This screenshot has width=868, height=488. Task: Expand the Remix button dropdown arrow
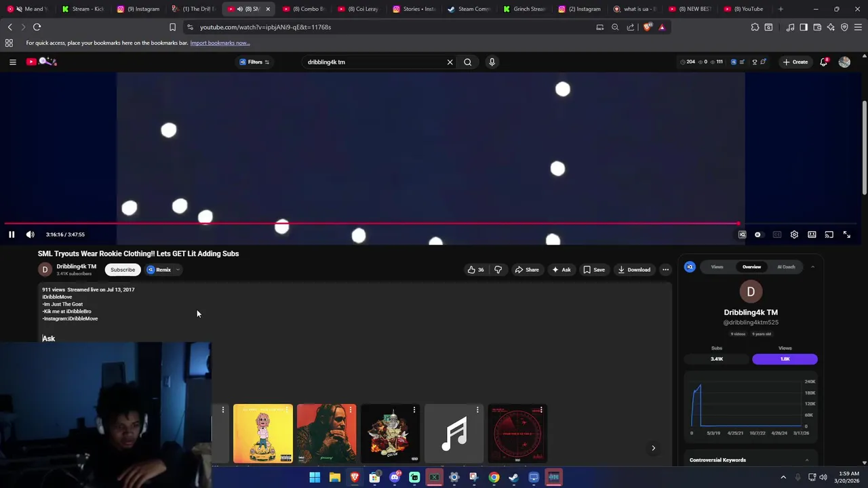click(x=178, y=270)
